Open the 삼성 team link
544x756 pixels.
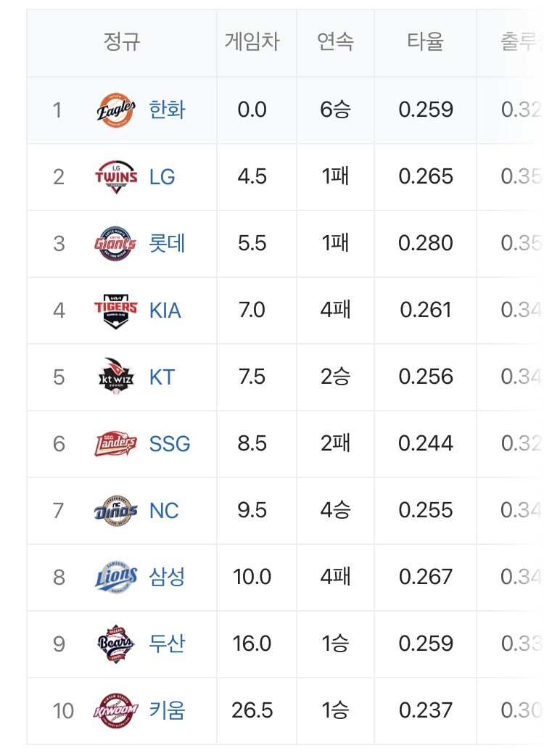click(168, 577)
